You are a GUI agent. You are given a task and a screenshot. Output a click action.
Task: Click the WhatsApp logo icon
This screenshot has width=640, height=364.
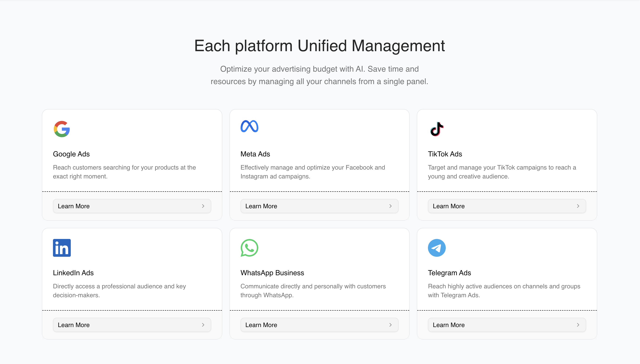pos(249,248)
